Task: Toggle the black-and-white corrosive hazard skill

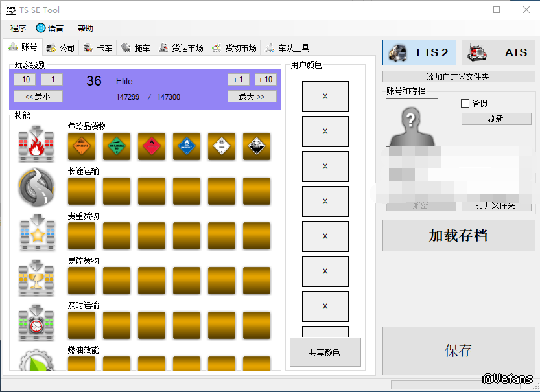Action: click(x=256, y=146)
